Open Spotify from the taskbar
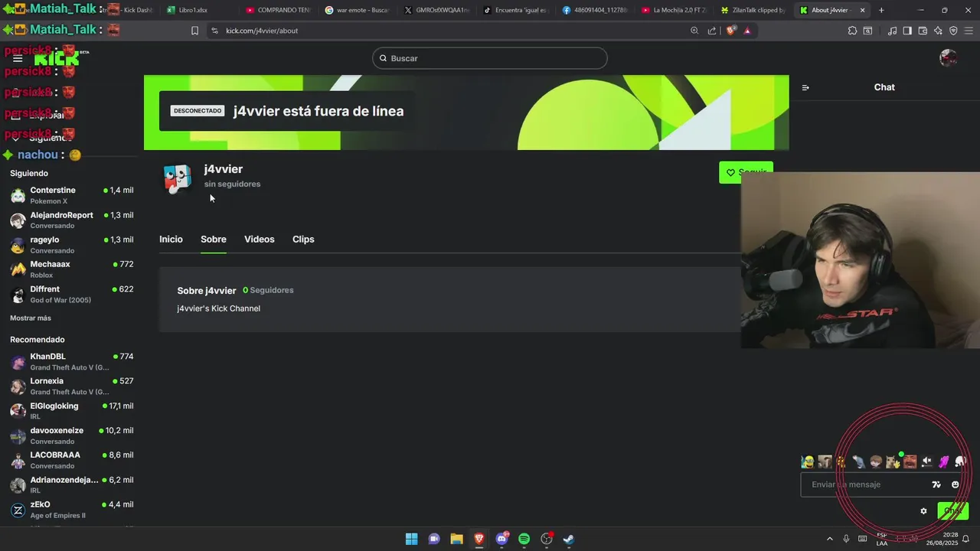The width and height of the screenshot is (980, 551). click(x=524, y=539)
